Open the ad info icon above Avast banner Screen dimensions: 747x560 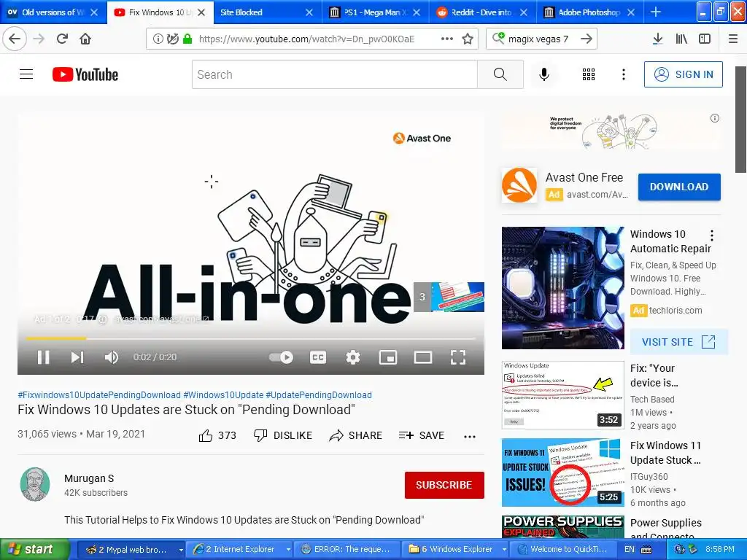(x=715, y=118)
